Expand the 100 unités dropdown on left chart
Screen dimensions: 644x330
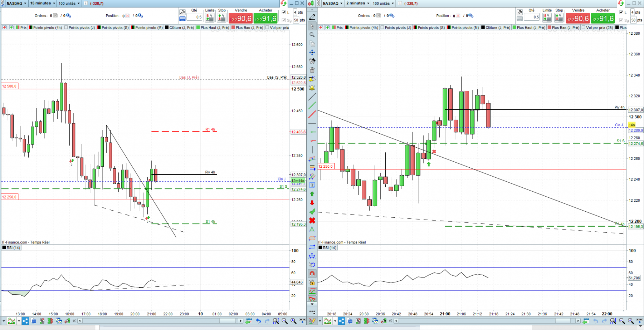point(69,3)
